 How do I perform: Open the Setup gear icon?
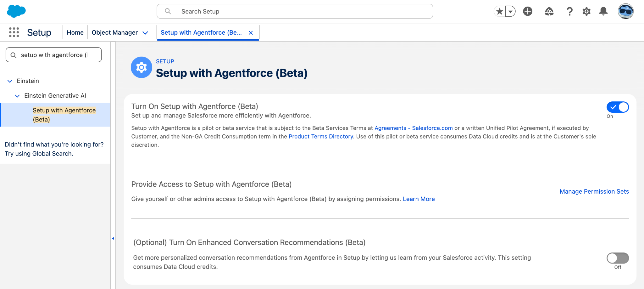point(586,11)
